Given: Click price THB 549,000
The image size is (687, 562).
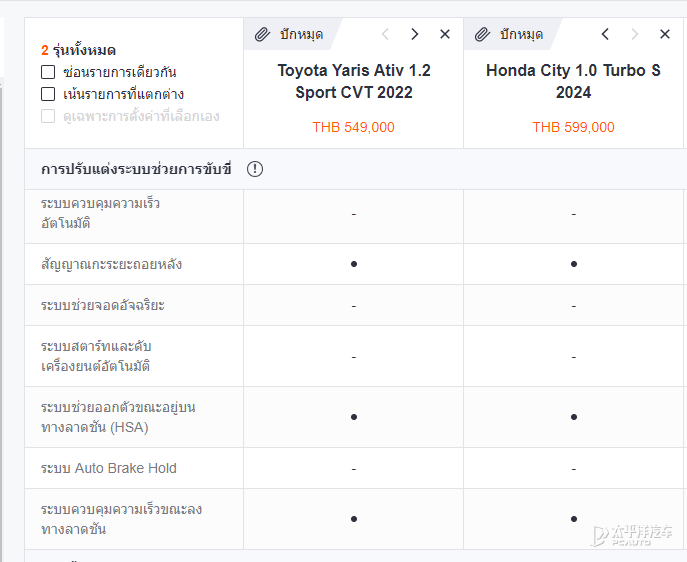Looking at the screenshot, I should point(354,127).
